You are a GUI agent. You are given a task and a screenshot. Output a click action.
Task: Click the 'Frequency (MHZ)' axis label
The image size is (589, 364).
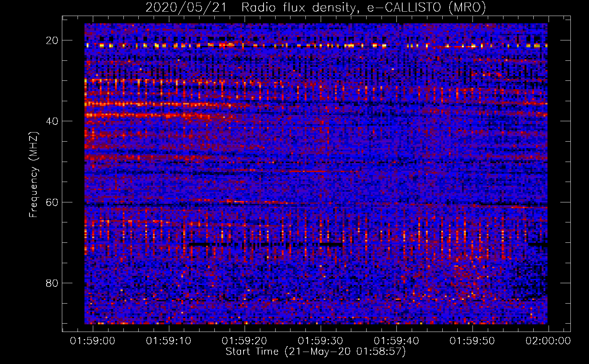33,174
